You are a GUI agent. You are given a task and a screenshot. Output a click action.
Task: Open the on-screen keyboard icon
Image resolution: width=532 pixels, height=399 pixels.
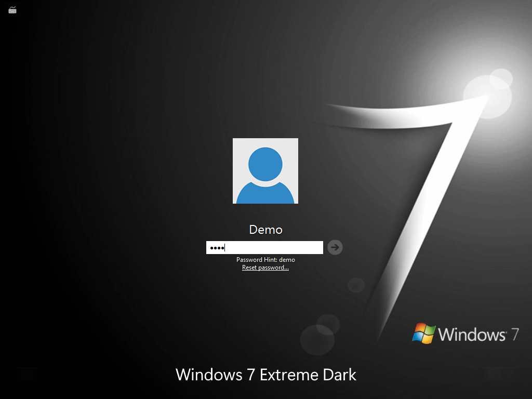12,10
